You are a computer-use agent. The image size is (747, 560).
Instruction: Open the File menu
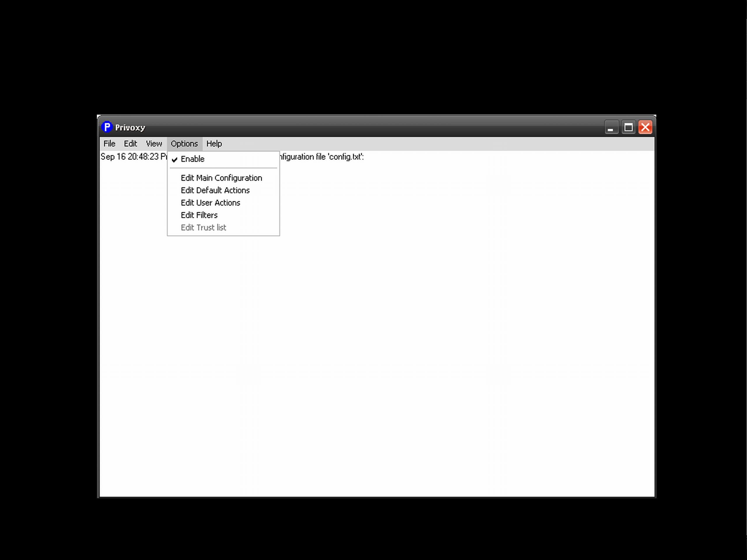pyautogui.click(x=109, y=143)
